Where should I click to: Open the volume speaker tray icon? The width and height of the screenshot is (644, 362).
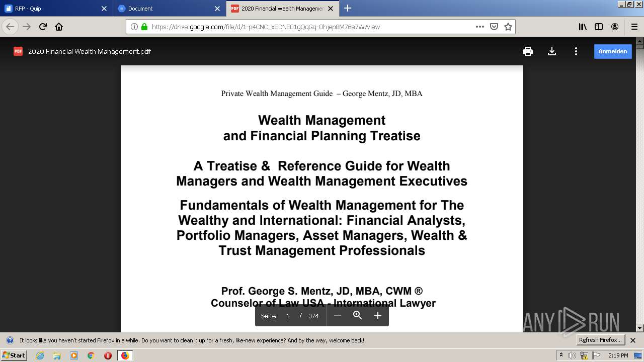click(x=572, y=355)
